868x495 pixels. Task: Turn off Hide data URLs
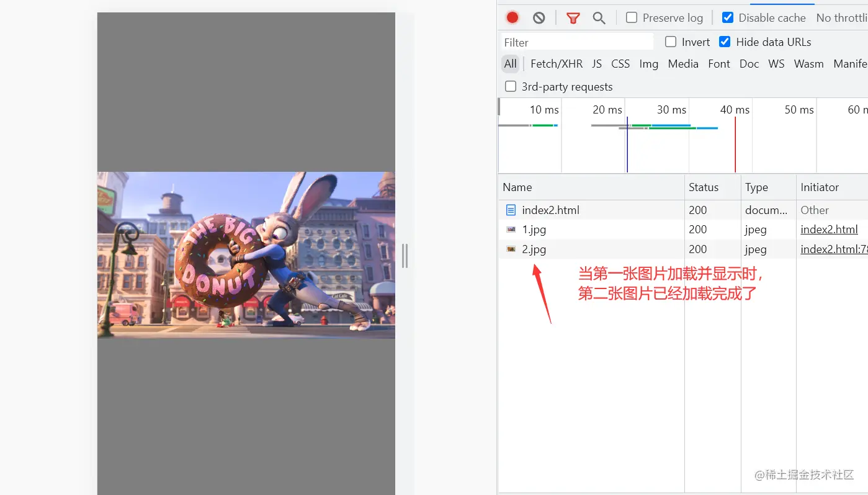[724, 42]
